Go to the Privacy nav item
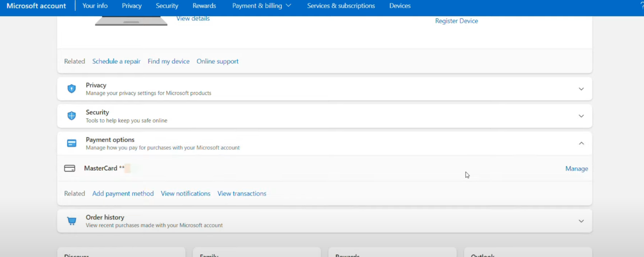The image size is (644, 257). (132, 6)
